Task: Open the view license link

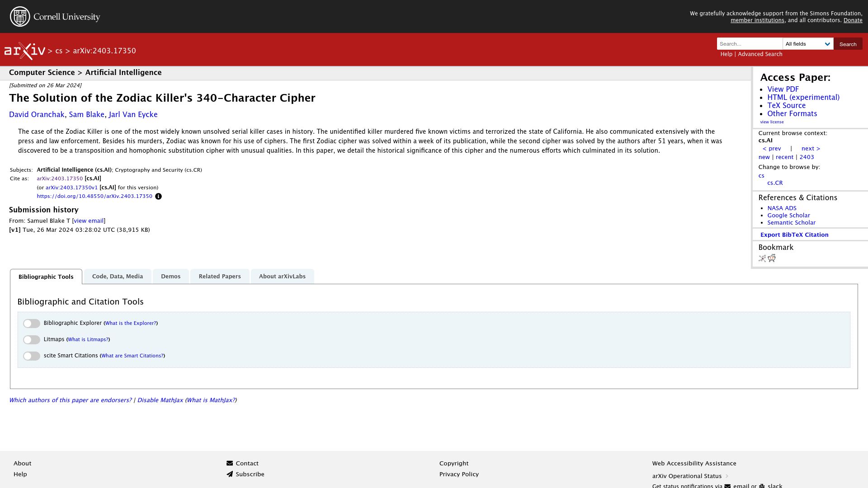Action: coord(772,122)
